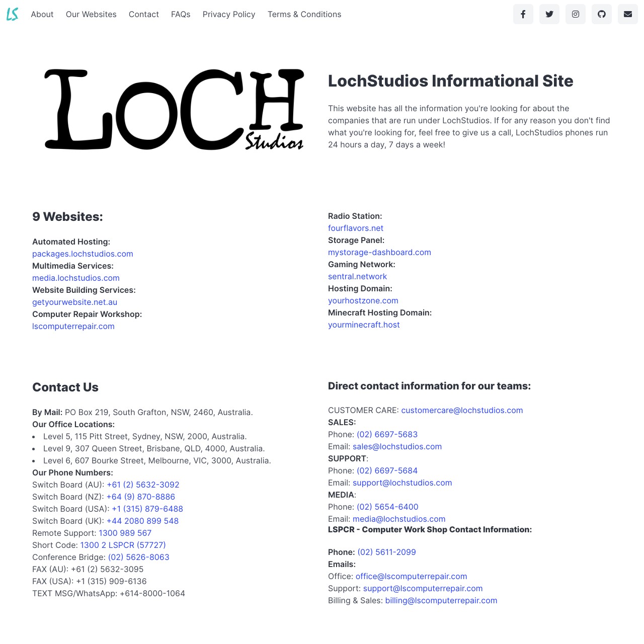The image size is (644, 644).
Task: Open mystorage-dashboard.com link
Action: [x=379, y=252]
